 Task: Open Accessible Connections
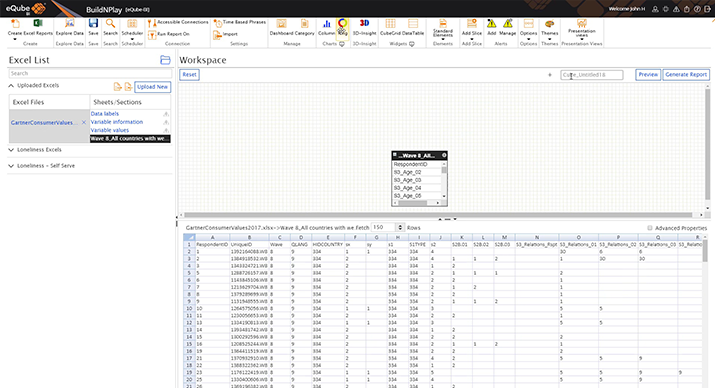(x=178, y=22)
